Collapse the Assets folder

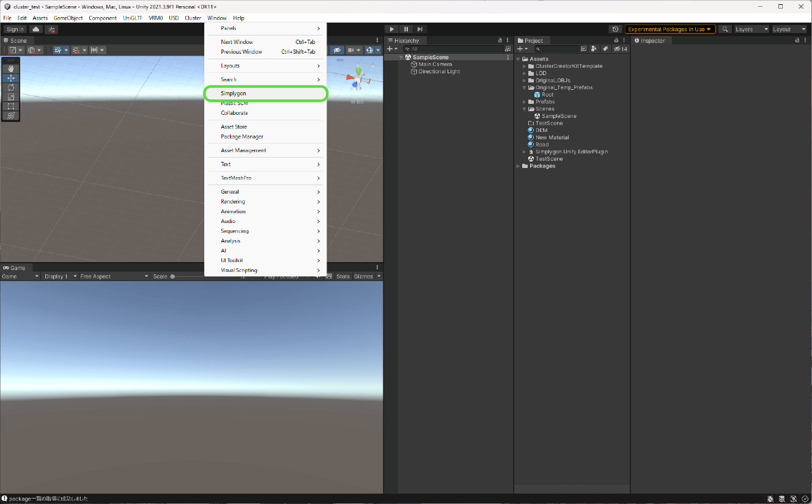(x=518, y=59)
